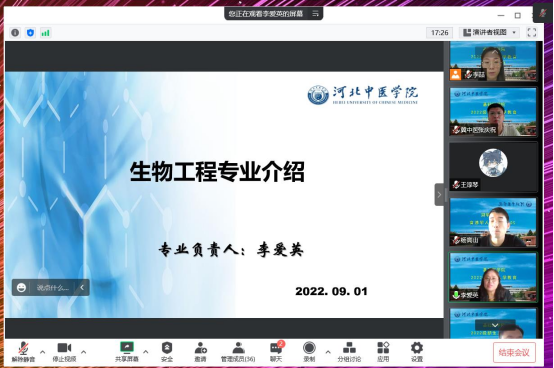Stop video with 停止视频 camera icon
Viewport: 554px width, 368px height.
click(x=64, y=351)
